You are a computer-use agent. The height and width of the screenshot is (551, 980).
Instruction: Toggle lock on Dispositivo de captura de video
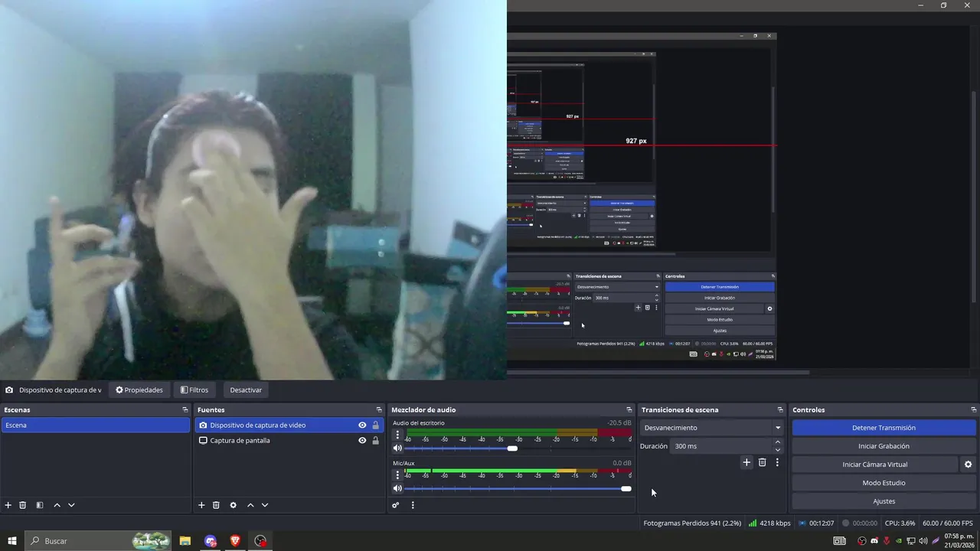[375, 425]
